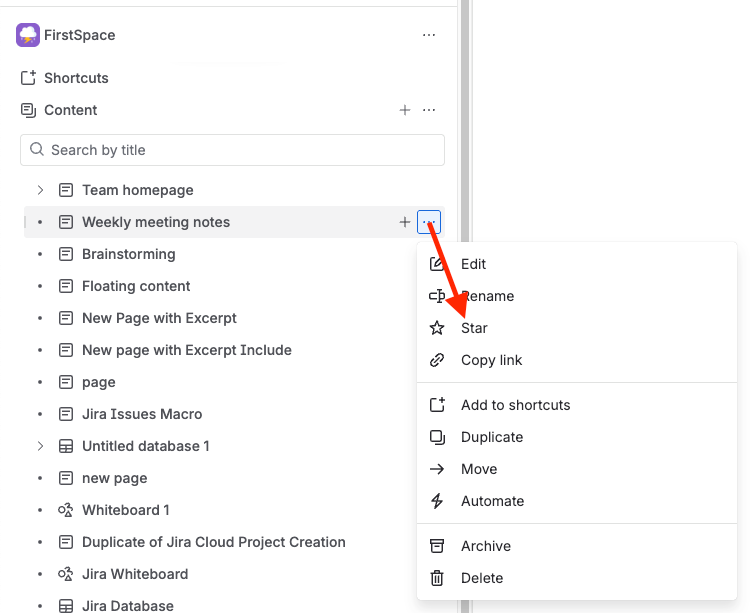Open the Jira Issues Macro page
Image resolution: width=756 pixels, height=613 pixels.
point(142,414)
